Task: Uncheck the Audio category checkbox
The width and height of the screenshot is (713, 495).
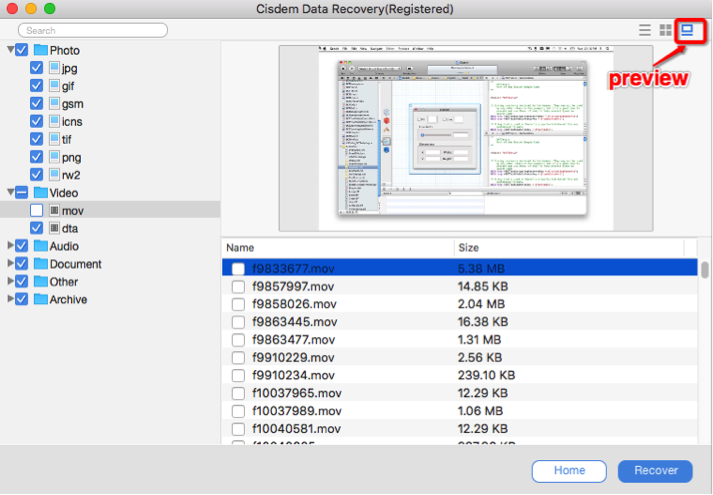Action: point(21,245)
